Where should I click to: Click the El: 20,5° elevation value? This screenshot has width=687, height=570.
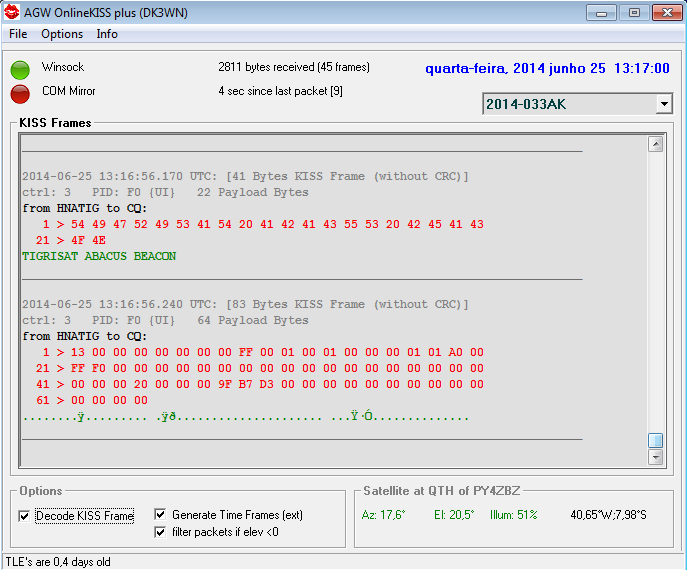point(454,514)
